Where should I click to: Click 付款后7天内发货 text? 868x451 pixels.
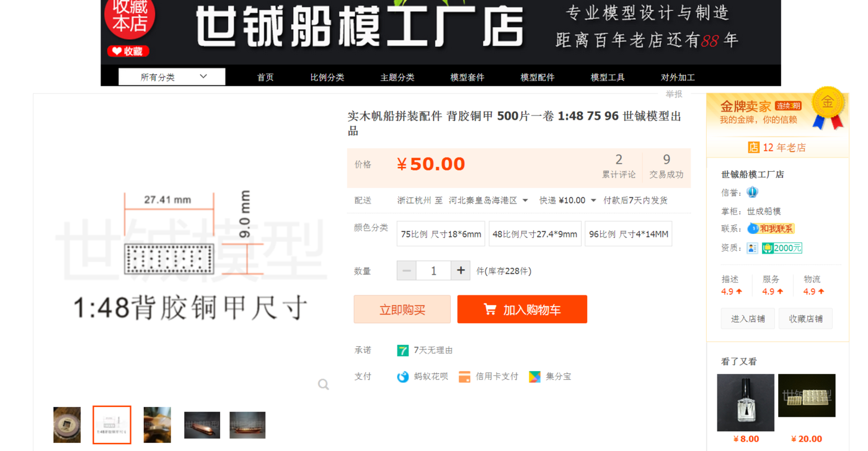(635, 200)
